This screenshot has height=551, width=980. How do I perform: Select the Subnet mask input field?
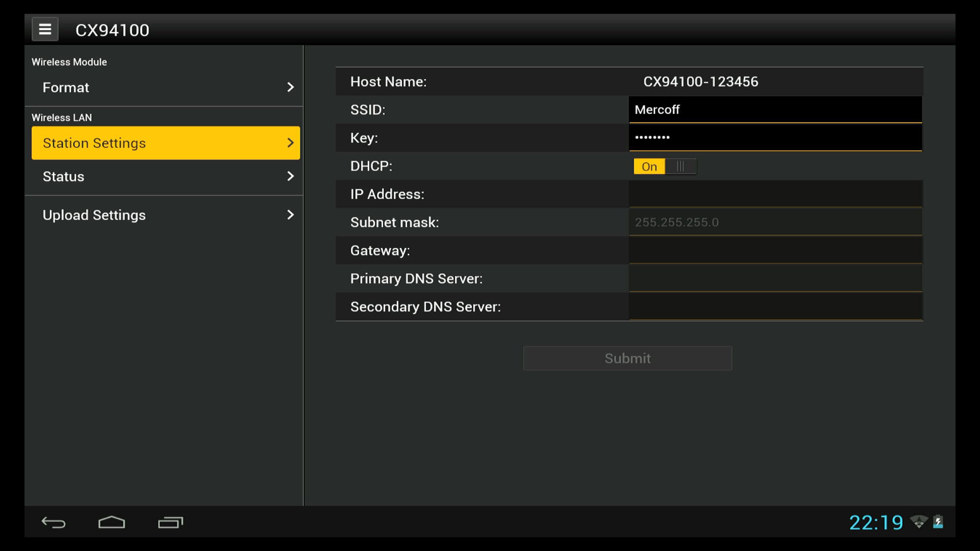pyautogui.click(x=775, y=222)
